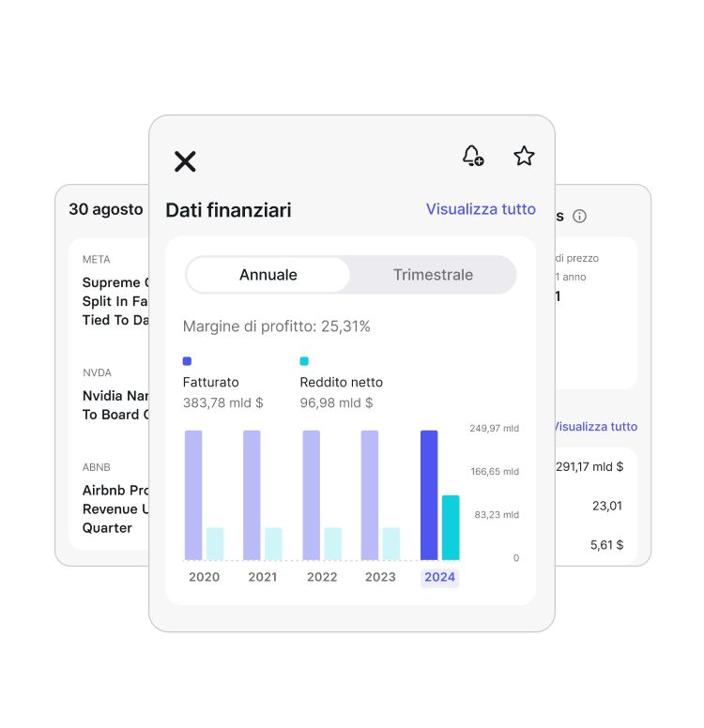
Task: Choose the 2022 year on the chart
Action: pyautogui.click(x=322, y=577)
